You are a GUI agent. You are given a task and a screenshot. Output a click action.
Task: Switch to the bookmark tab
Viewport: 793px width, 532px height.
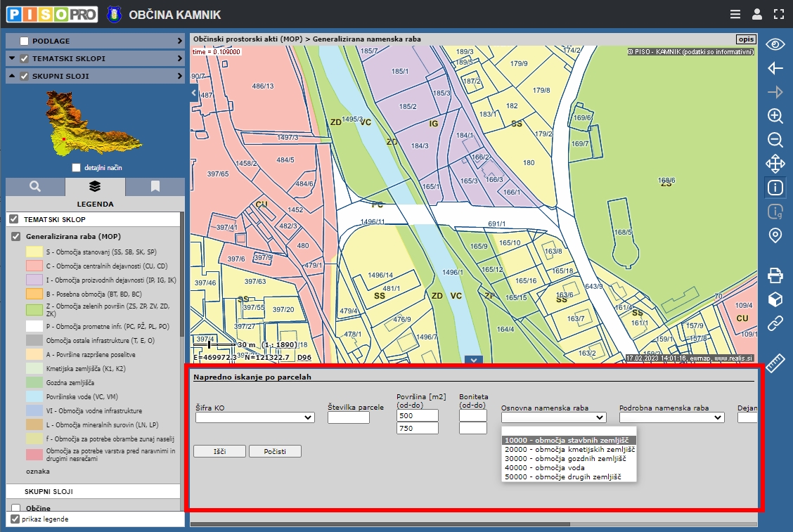pyautogui.click(x=155, y=186)
